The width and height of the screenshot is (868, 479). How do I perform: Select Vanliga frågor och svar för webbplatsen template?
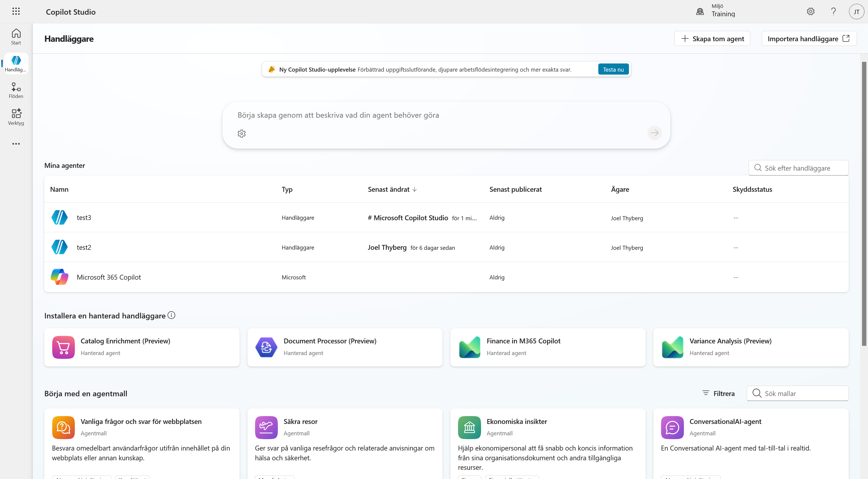point(142,444)
